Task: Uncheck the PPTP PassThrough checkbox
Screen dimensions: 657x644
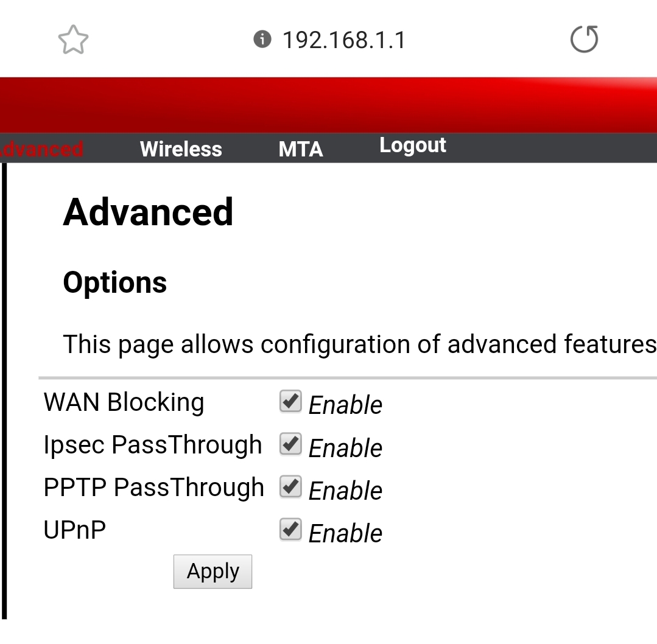Action: click(290, 487)
